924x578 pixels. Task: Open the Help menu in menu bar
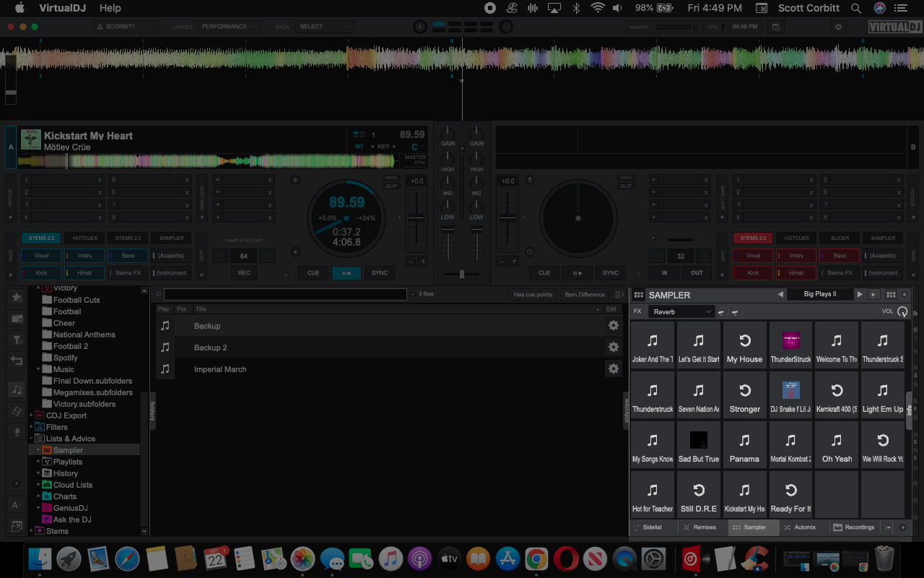pyautogui.click(x=110, y=8)
